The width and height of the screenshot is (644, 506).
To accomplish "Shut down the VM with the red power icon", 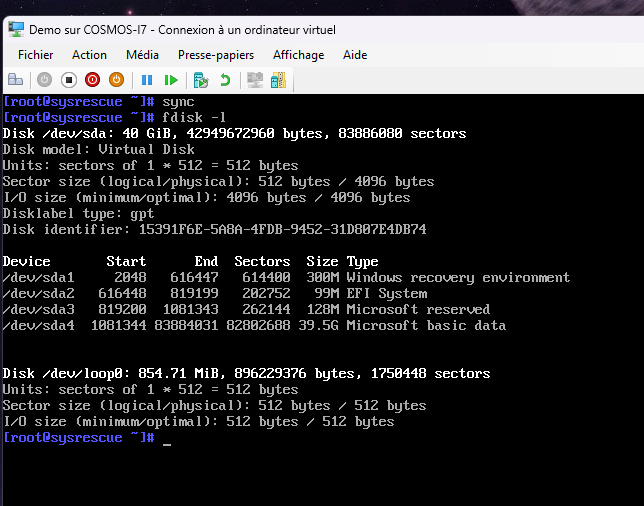I will pos(93,80).
